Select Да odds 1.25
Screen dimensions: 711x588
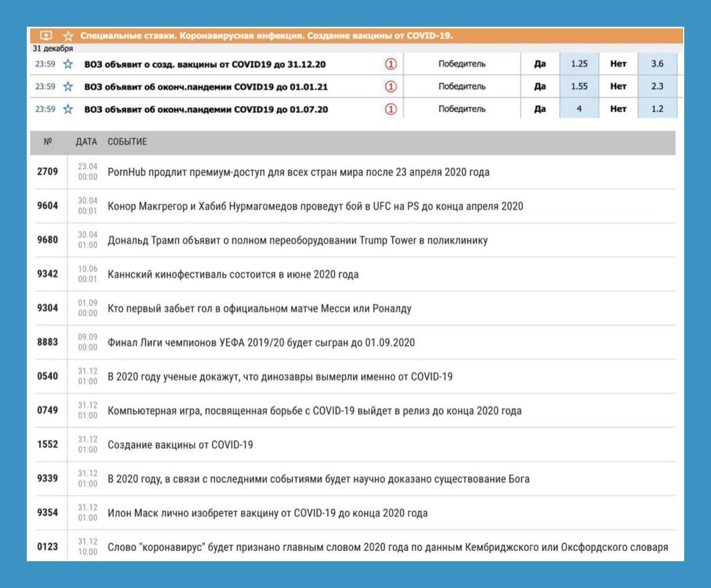[x=579, y=64]
